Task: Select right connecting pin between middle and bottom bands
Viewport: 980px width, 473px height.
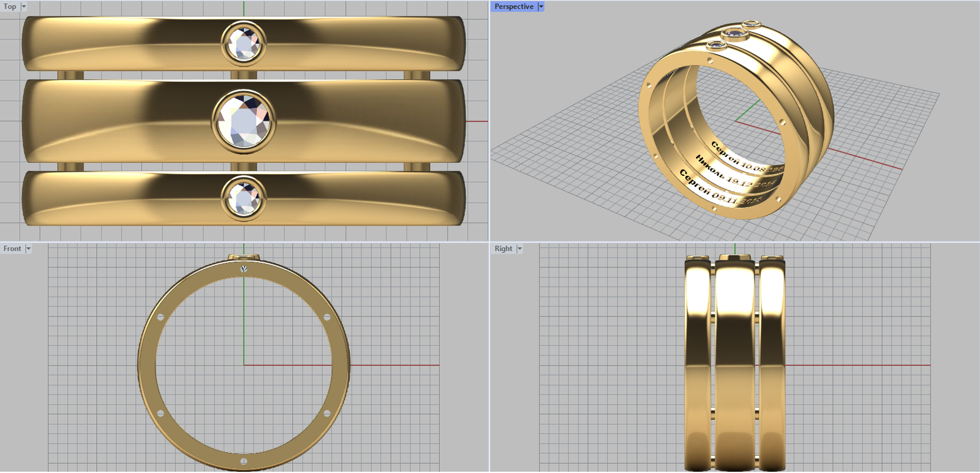Action: pyautogui.click(x=417, y=167)
